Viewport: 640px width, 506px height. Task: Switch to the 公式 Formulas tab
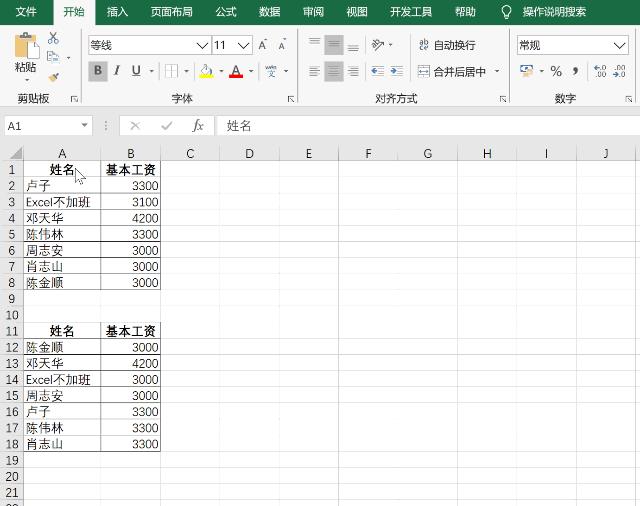226,11
